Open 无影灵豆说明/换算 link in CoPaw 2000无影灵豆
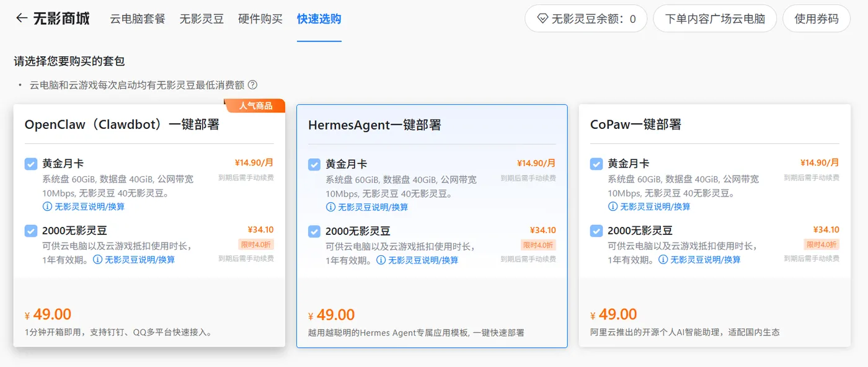 (706, 260)
